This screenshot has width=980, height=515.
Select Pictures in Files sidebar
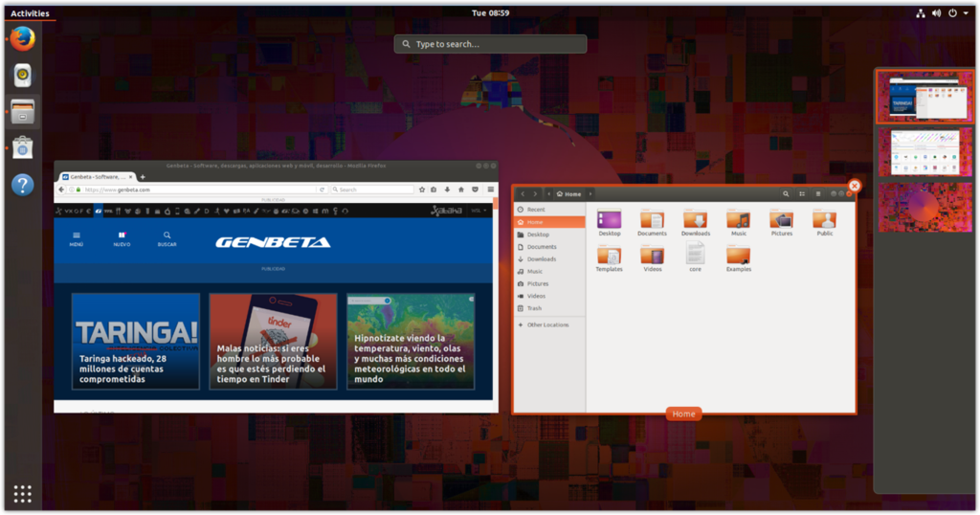point(549,283)
